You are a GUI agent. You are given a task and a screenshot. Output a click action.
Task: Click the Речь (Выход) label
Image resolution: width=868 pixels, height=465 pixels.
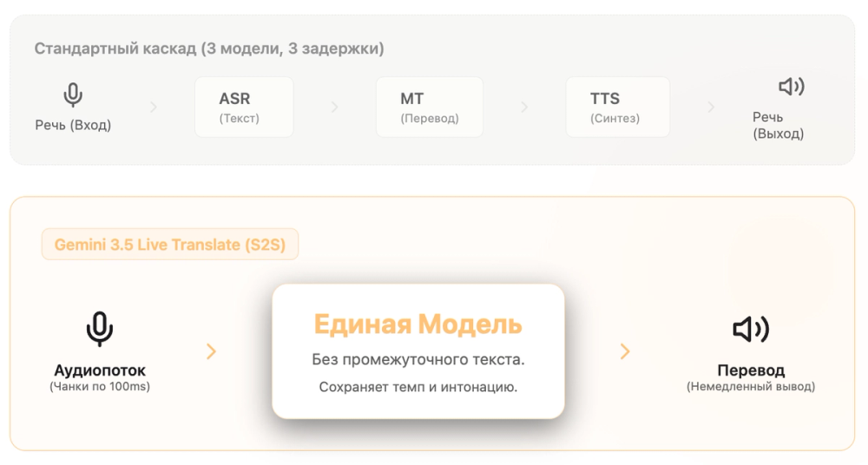pyautogui.click(x=779, y=125)
